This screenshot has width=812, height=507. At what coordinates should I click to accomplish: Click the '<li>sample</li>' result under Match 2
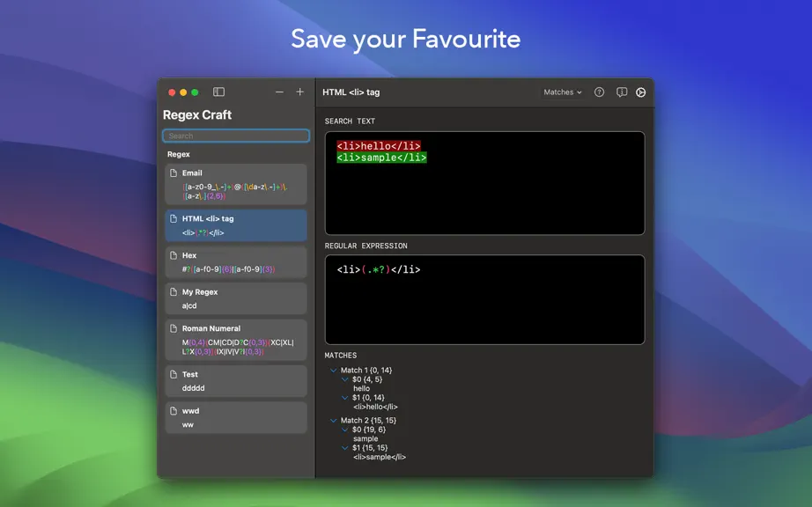[x=380, y=458]
